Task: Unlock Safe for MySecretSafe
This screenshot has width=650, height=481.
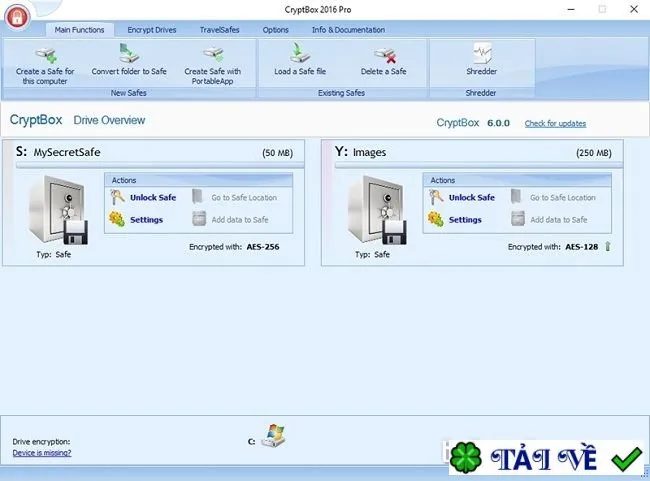Action: pyautogui.click(x=153, y=198)
